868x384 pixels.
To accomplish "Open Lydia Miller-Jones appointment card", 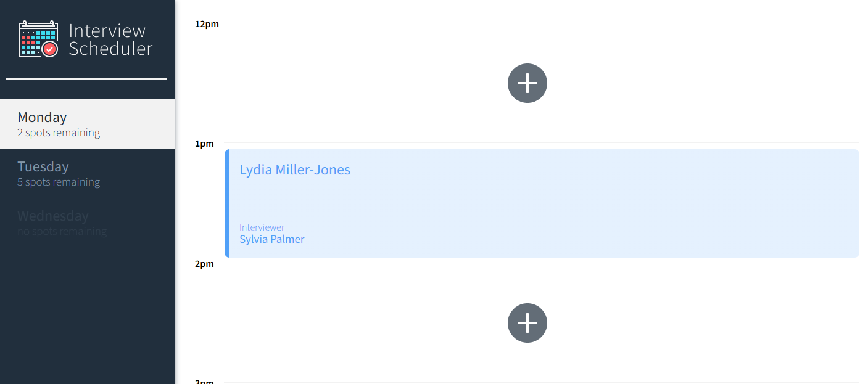I will [542, 203].
